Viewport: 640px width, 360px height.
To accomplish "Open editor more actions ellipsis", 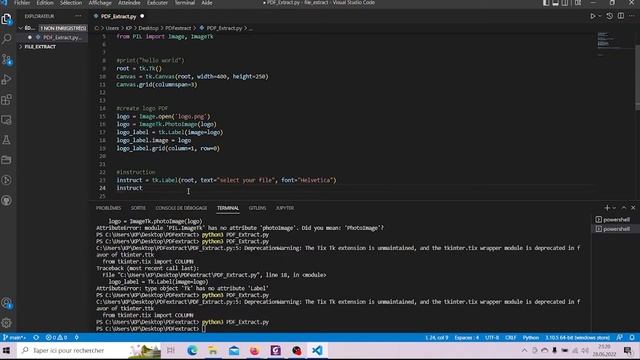I will (632, 16).
